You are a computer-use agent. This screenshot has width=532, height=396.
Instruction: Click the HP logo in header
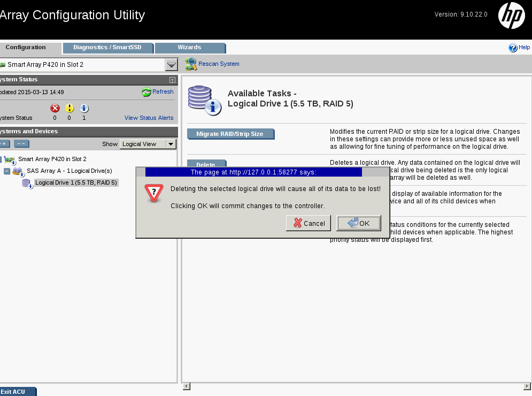pyautogui.click(x=511, y=16)
